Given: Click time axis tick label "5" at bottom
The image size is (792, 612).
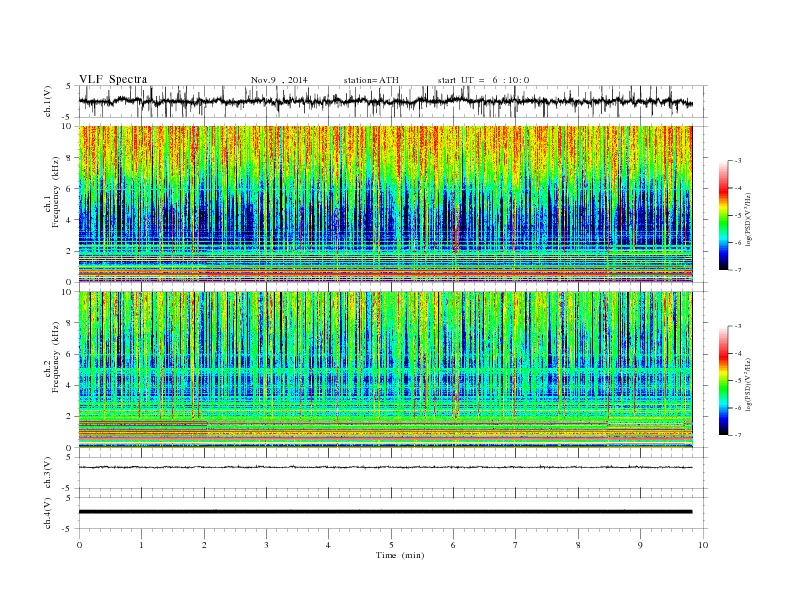Looking at the screenshot, I should click(x=391, y=545).
